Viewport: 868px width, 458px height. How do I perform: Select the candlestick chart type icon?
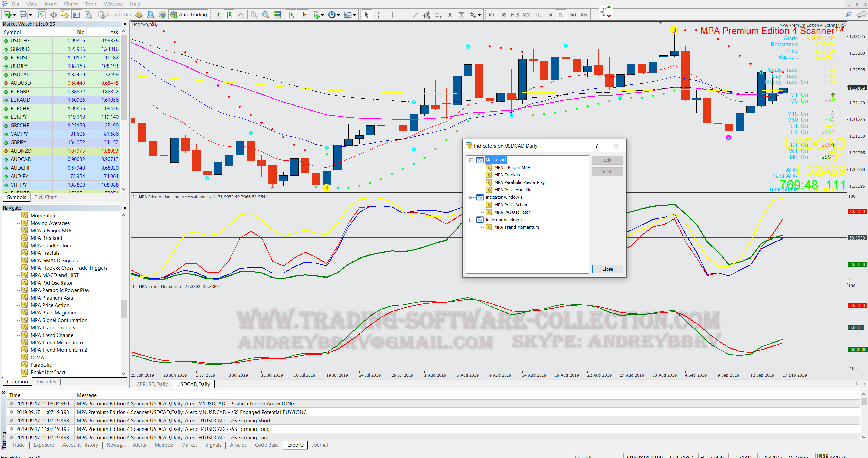(x=230, y=15)
